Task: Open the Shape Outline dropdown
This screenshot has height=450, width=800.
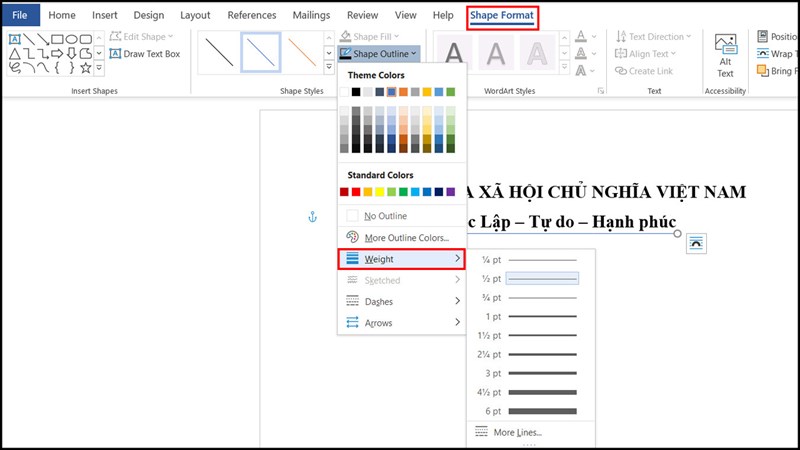Action: click(x=379, y=54)
